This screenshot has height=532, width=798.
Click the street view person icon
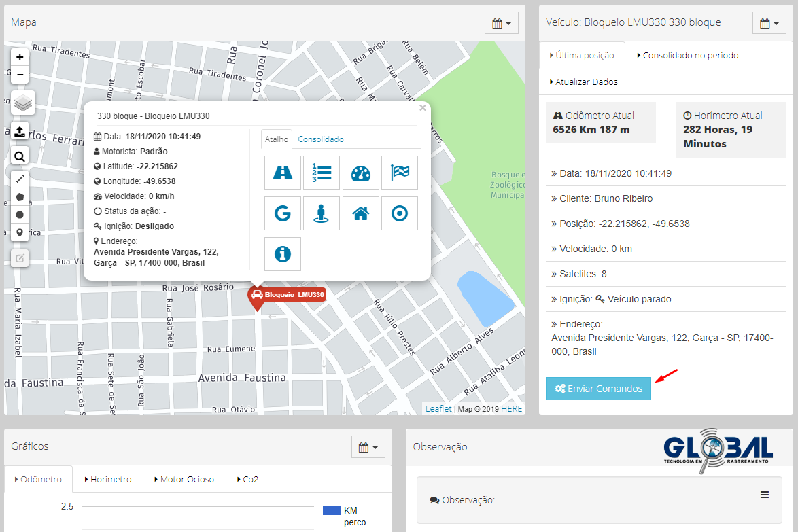click(x=322, y=213)
